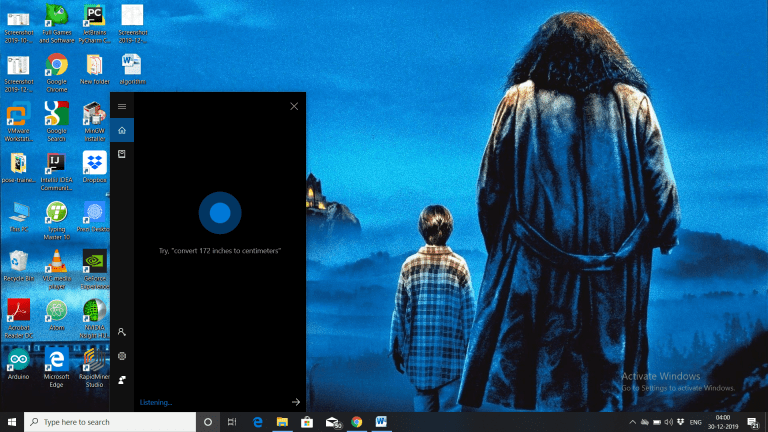Launch RapidMiner Studio shortcut
The width and height of the screenshot is (768, 432).
point(95,367)
